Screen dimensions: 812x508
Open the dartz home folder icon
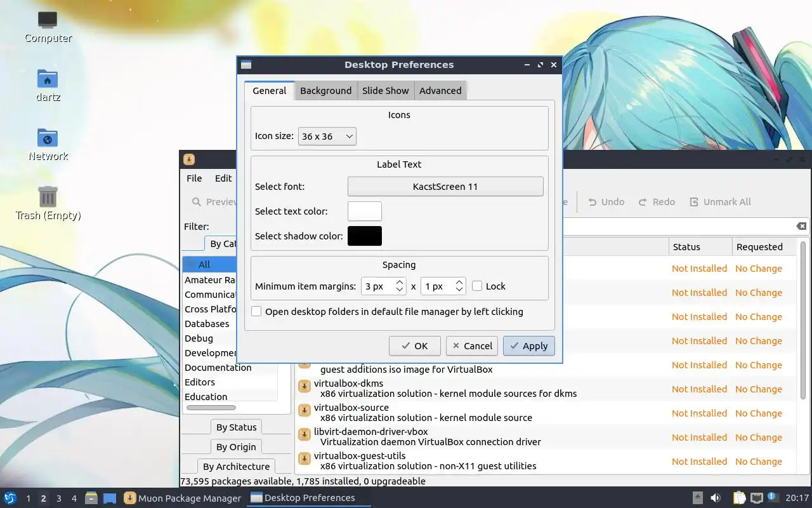48,79
